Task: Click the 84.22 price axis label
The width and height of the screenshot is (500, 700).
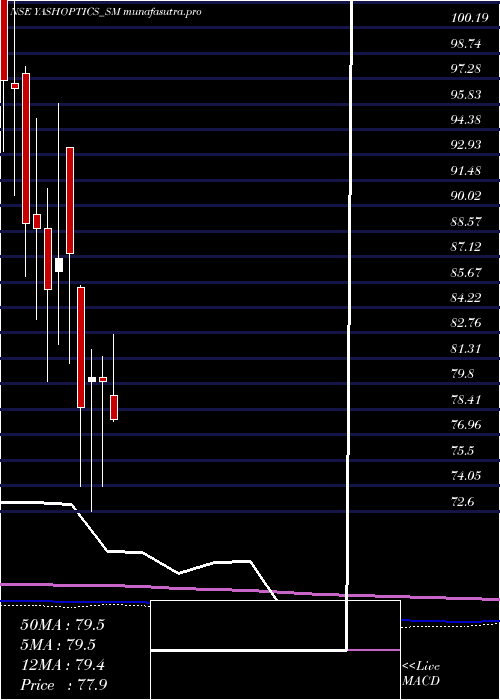Action: [x=466, y=297]
